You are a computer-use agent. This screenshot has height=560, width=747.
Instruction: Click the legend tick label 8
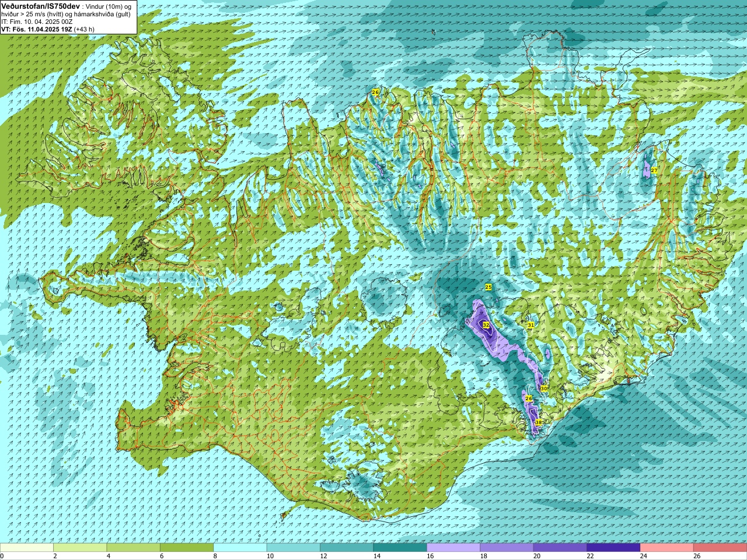pos(215,556)
